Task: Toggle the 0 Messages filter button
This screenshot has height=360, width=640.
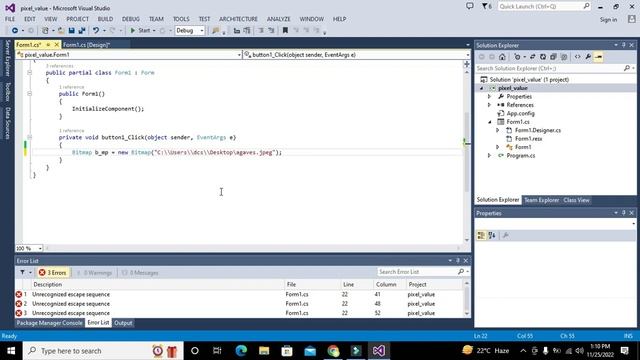Action: pos(140,273)
